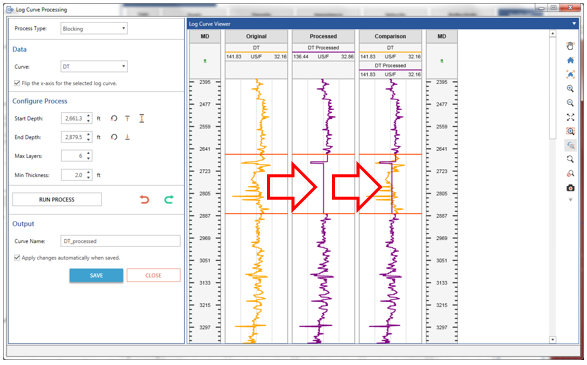Reset Start Depth with circular arrow
This screenshot has height=365, width=587.
point(114,118)
